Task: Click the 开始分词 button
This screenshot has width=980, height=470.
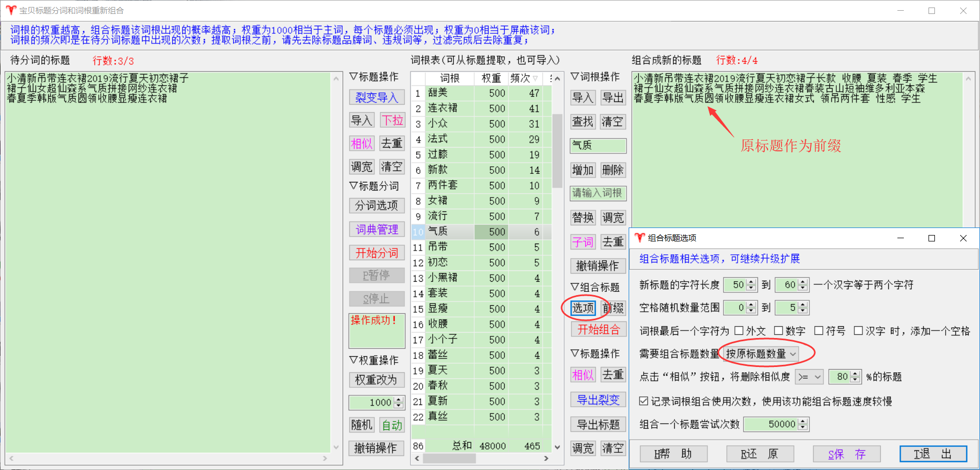Action: tap(377, 253)
